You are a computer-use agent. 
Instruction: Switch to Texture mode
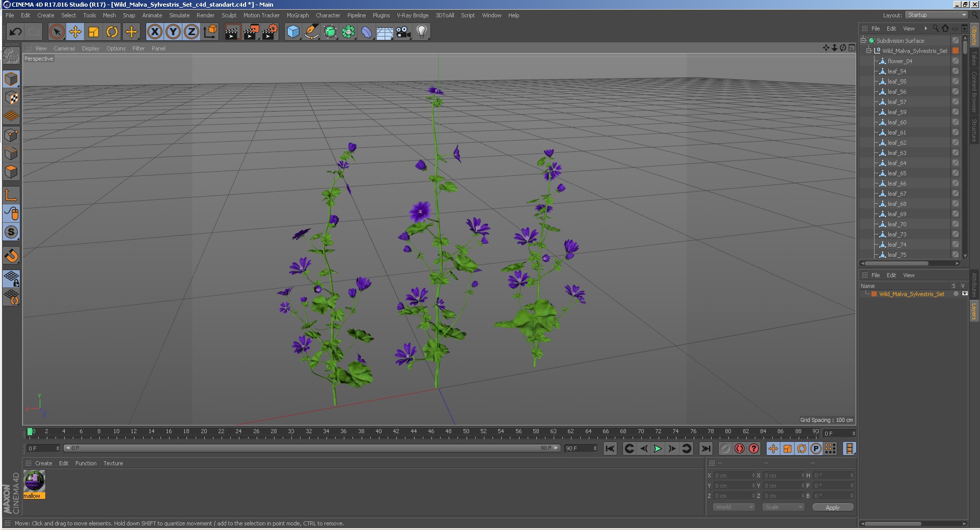(11, 98)
